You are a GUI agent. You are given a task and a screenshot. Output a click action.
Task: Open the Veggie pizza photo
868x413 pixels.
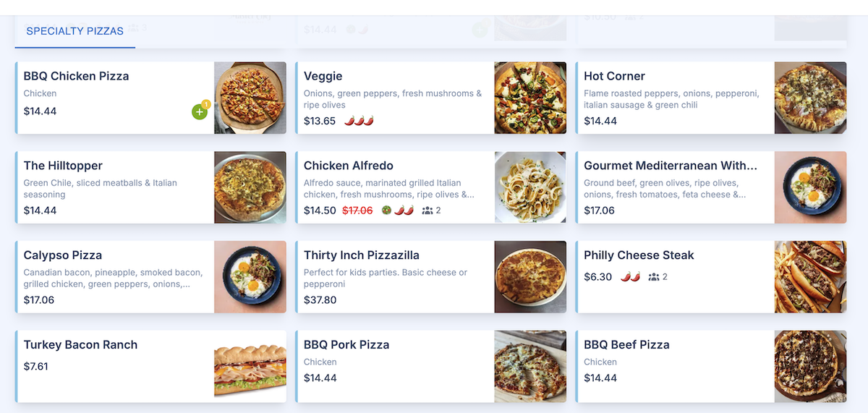coord(530,98)
